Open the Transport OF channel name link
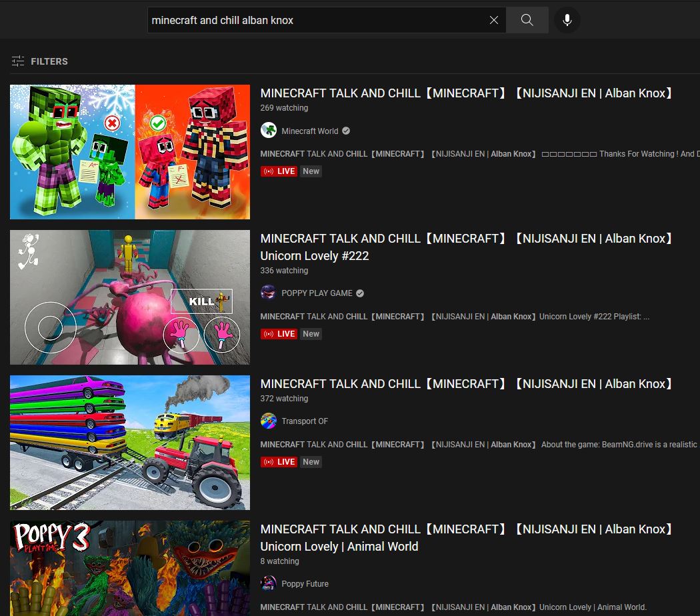 coord(305,421)
